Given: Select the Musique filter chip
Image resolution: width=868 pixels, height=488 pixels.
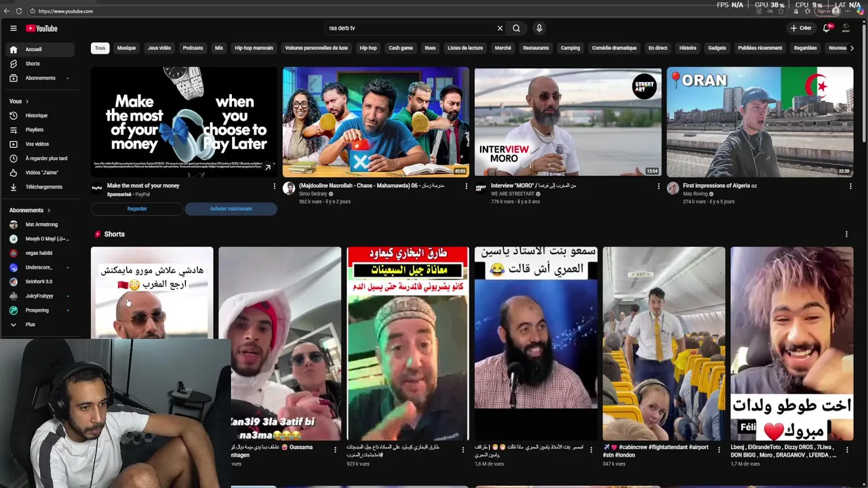Looking at the screenshot, I should [126, 48].
